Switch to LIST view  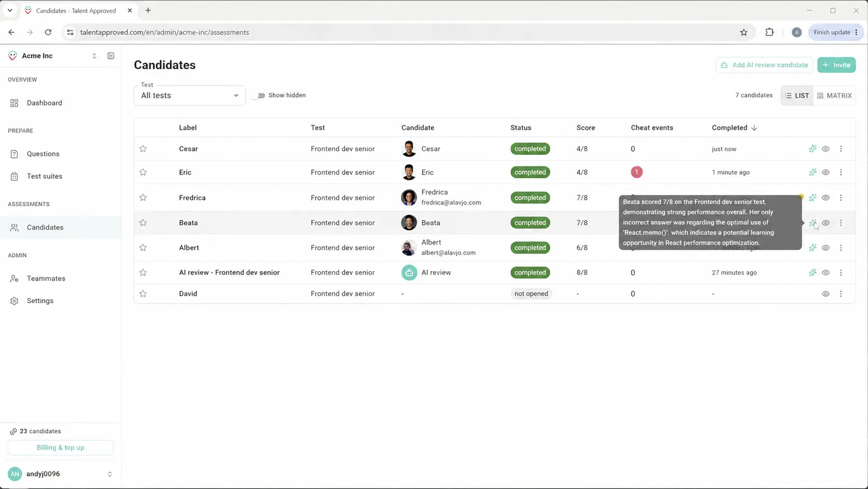point(797,96)
